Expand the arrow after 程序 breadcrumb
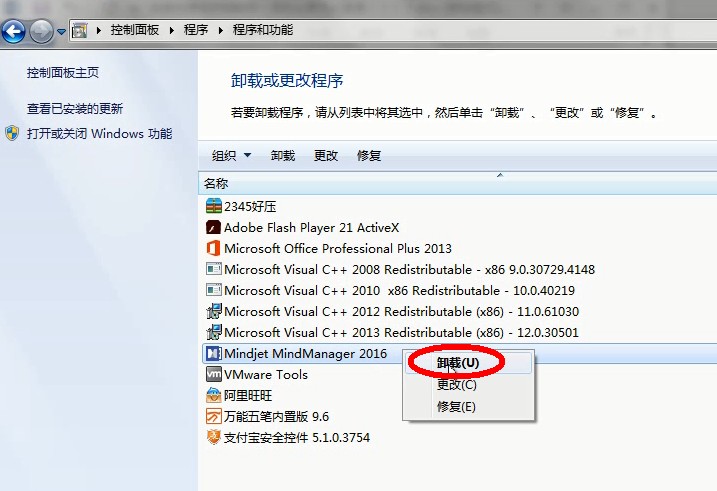Image resolution: width=717 pixels, height=491 pixels. coord(220,31)
